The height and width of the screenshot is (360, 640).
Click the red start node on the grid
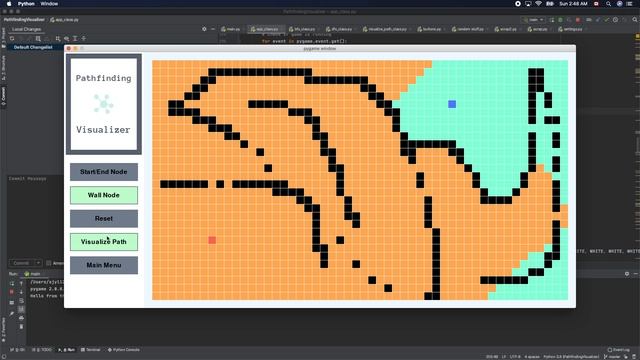pos(212,240)
